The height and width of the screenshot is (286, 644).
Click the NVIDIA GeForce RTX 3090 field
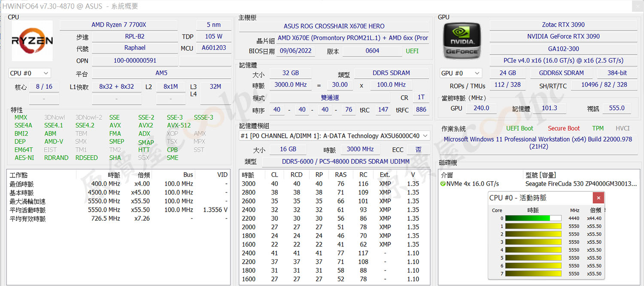click(x=563, y=37)
